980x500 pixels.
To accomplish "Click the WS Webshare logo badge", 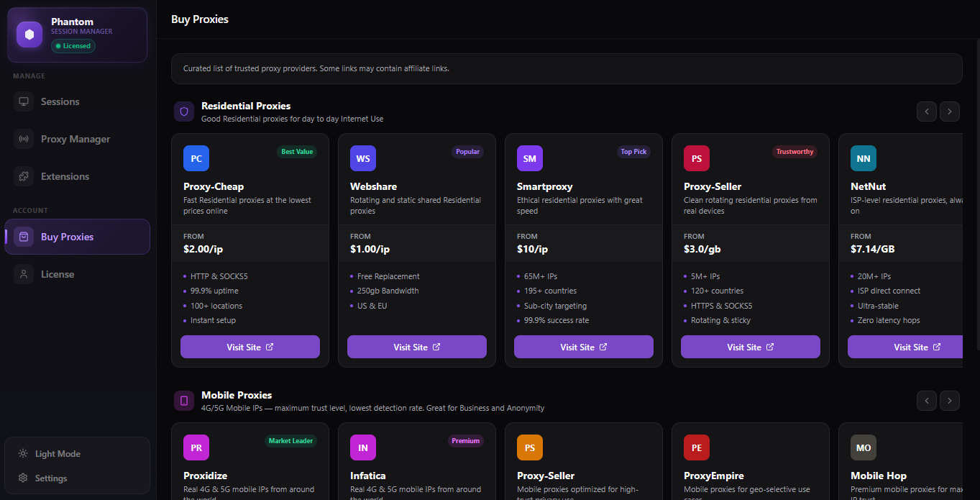I will point(363,158).
